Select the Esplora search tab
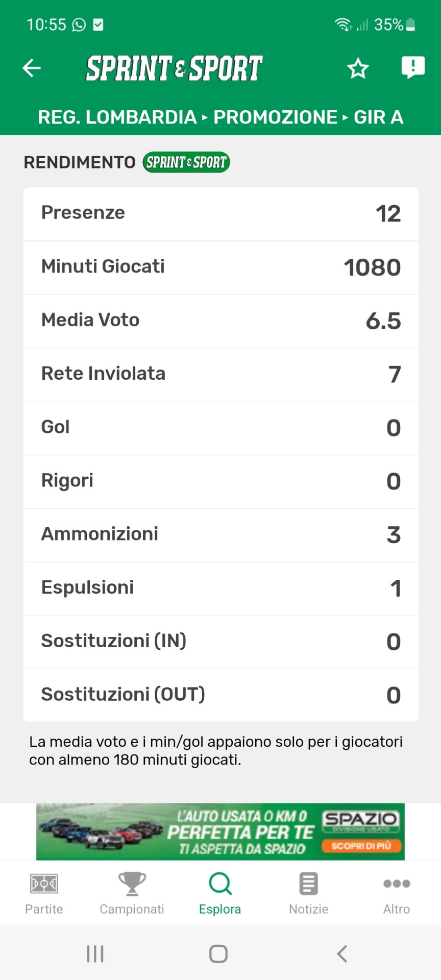Viewport: 441px width, 980px height. point(220,893)
